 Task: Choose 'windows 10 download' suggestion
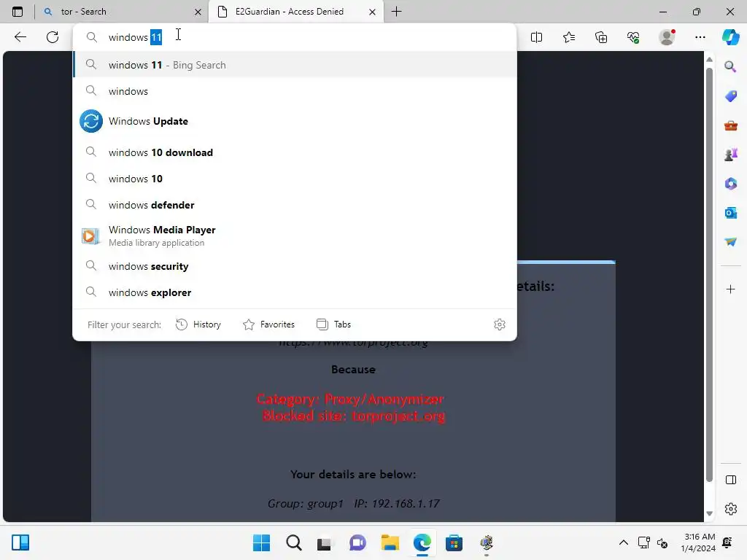(295, 152)
